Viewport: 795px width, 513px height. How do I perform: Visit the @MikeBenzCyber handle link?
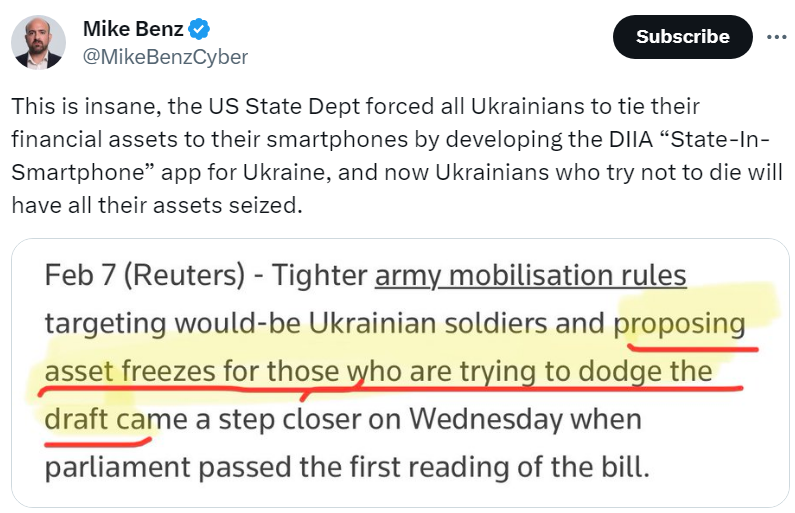pyautogui.click(x=165, y=56)
